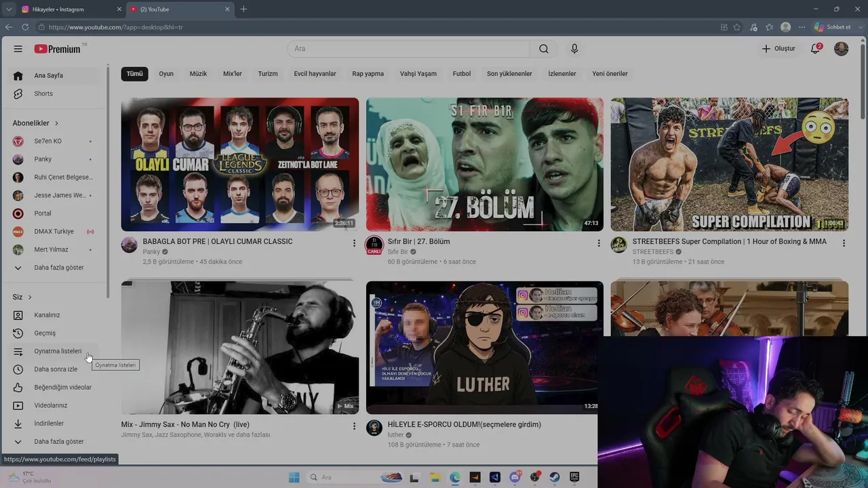
Task: Open Daha sonra izle watch later list
Action: [x=54, y=369]
